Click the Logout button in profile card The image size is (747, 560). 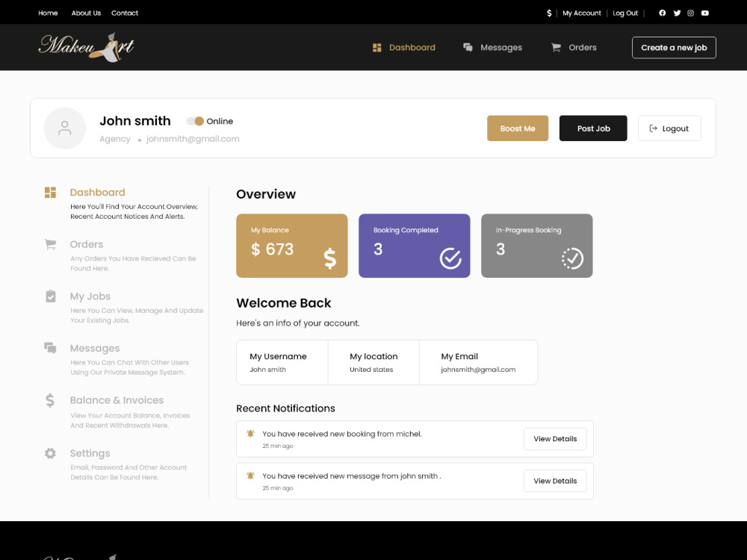tap(669, 128)
